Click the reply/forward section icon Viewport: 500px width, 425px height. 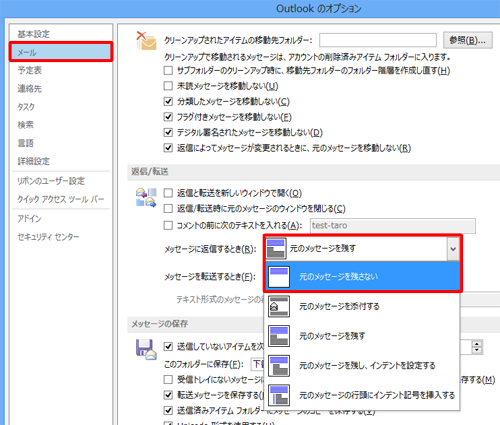(146, 197)
